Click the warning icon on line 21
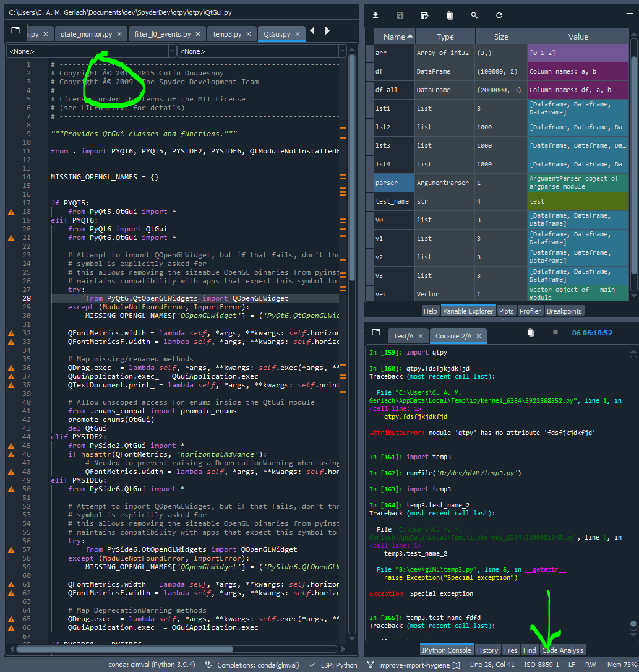639x672 pixels. tap(11, 238)
